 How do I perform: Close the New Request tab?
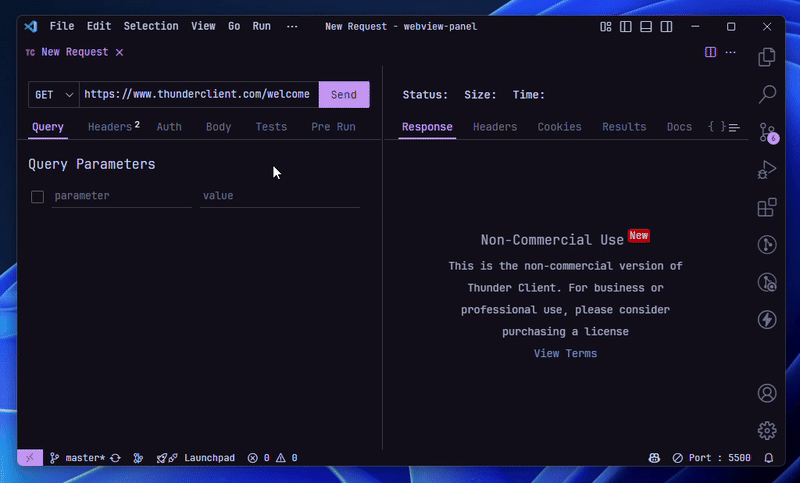coord(119,52)
